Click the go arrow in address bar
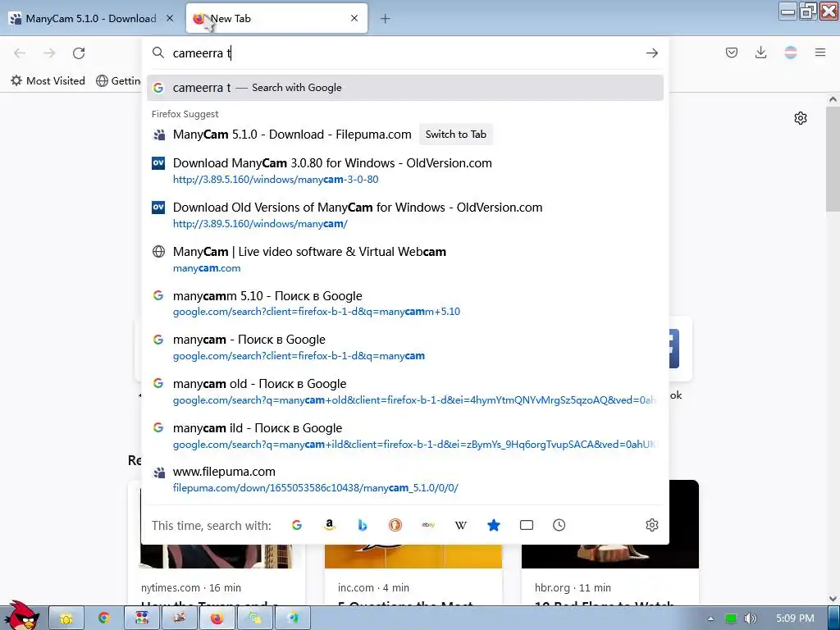 pos(652,53)
